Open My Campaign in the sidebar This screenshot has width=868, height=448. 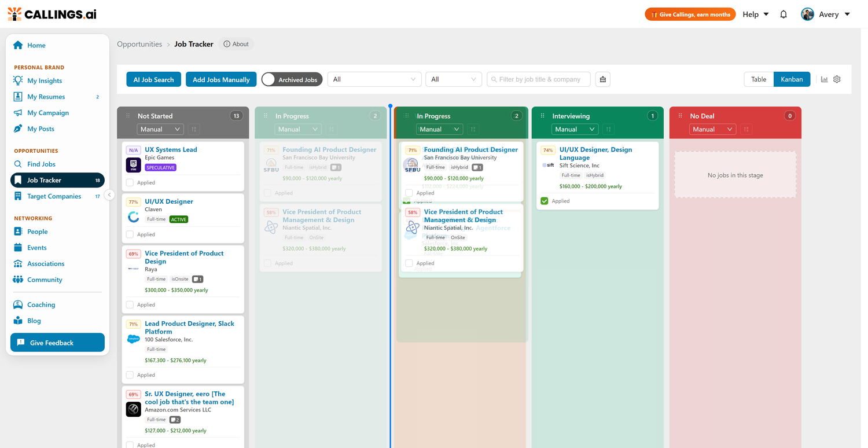coord(48,113)
